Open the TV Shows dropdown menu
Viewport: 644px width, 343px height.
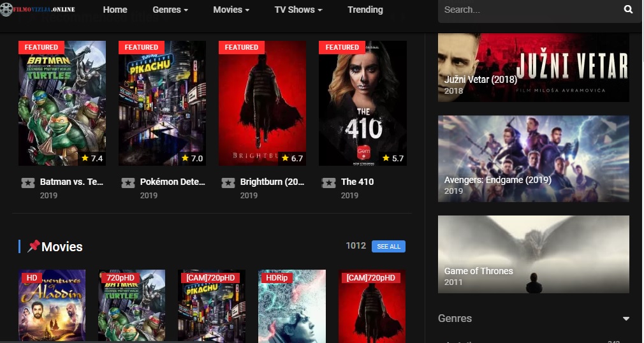coord(298,10)
